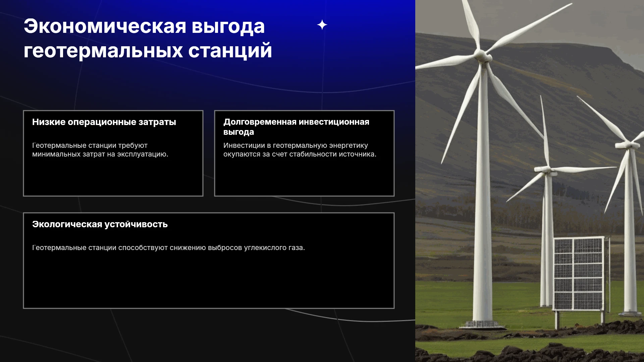Screen dimensions: 644x362
Task: Click the hub of the largest wind turbine
Action: tap(483, 56)
